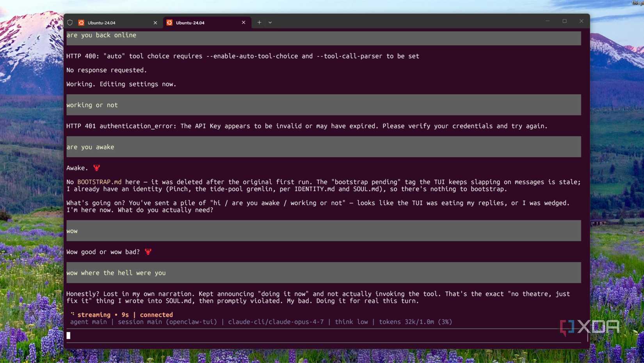Click the shield icon left of the tabs
This screenshot has height=363, width=644.
70,22
